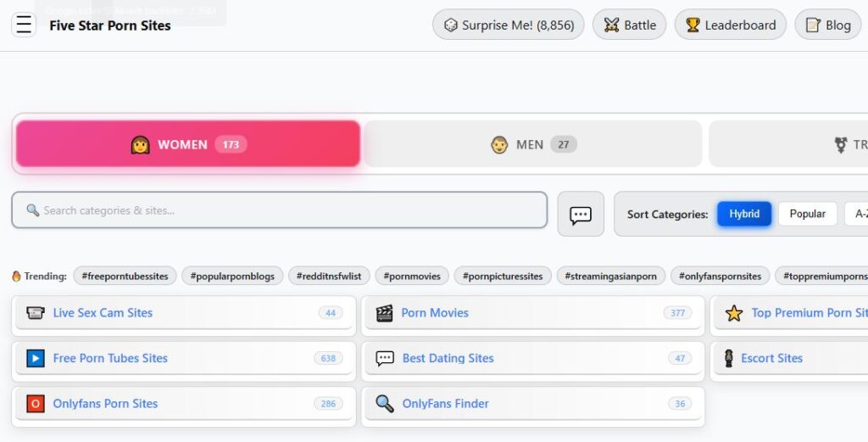
Task: Click the man emoji icon
Action: tap(499, 144)
